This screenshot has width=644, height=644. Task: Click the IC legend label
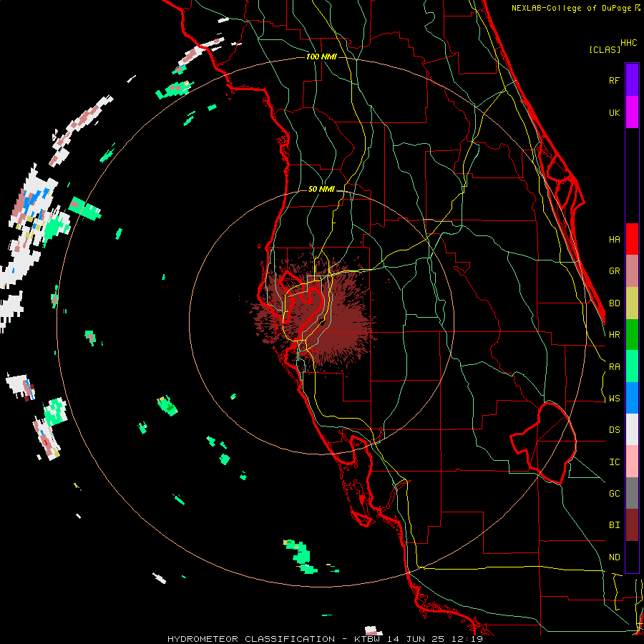pyautogui.click(x=614, y=462)
